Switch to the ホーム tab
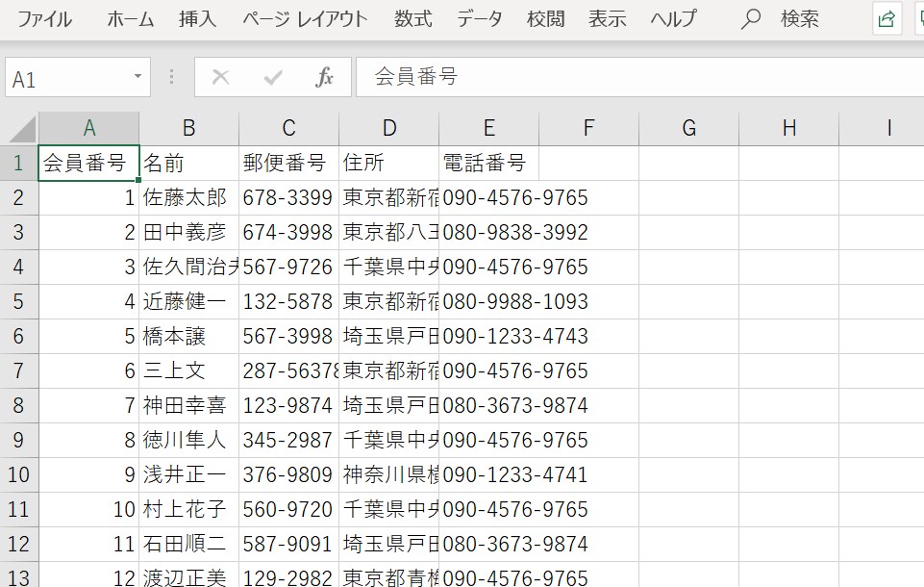The width and height of the screenshot is (924, 587). click(130, 19)
